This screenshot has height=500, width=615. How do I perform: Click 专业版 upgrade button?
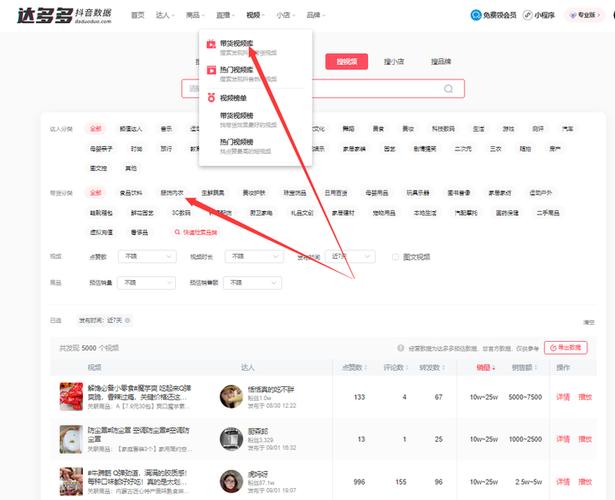(584, 15)
